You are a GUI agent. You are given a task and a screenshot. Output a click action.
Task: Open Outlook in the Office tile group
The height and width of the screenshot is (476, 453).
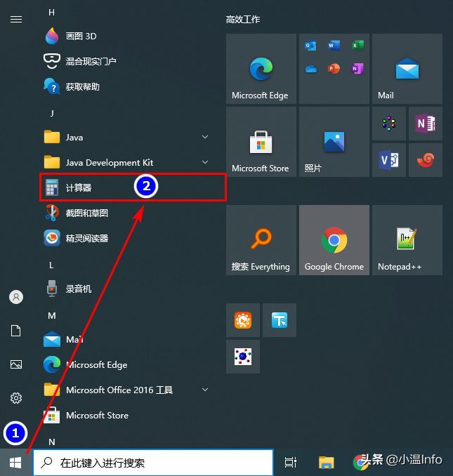tap(310, 46)
